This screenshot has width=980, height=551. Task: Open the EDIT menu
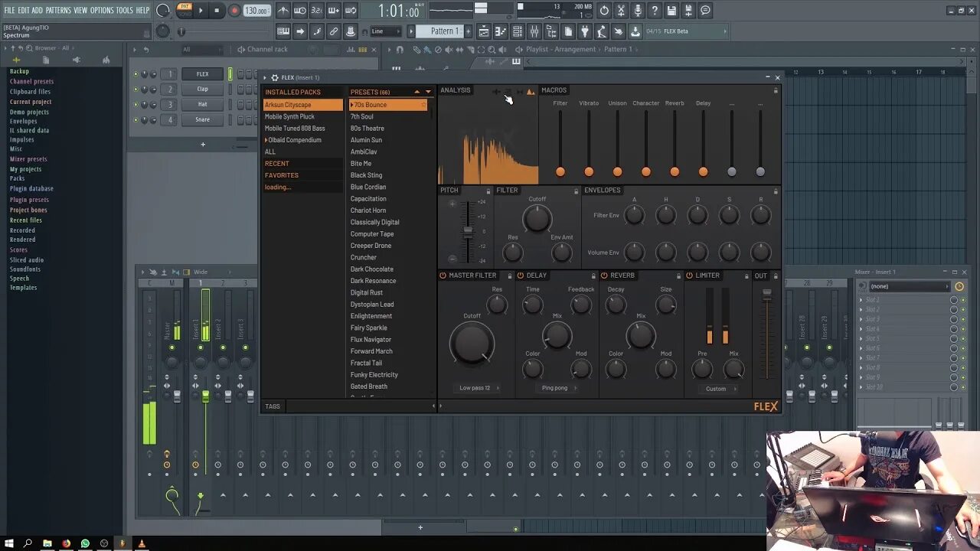click(x=24, y=11)
